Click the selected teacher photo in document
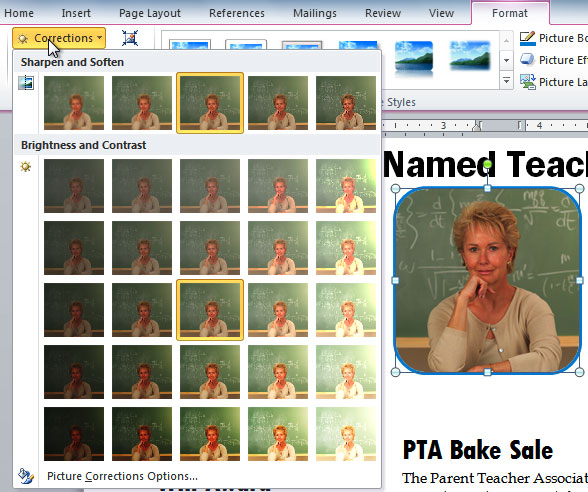This screenshot has width=588, height=492. [487, 280]
